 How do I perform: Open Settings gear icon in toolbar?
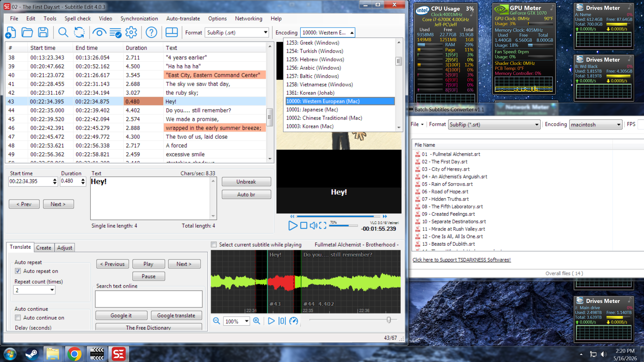[131, 33]
